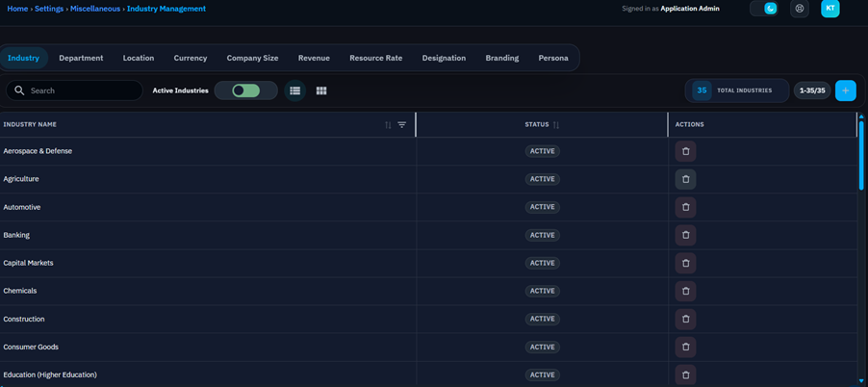Open Industry Name column filter
The height and width of the screenshot is (387, 868).
[x=402, y=124]
